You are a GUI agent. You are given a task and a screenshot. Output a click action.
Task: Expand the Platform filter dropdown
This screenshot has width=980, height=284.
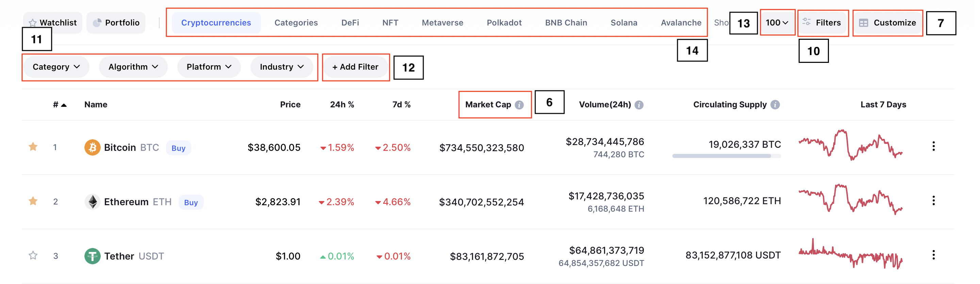tap(209, 67)
